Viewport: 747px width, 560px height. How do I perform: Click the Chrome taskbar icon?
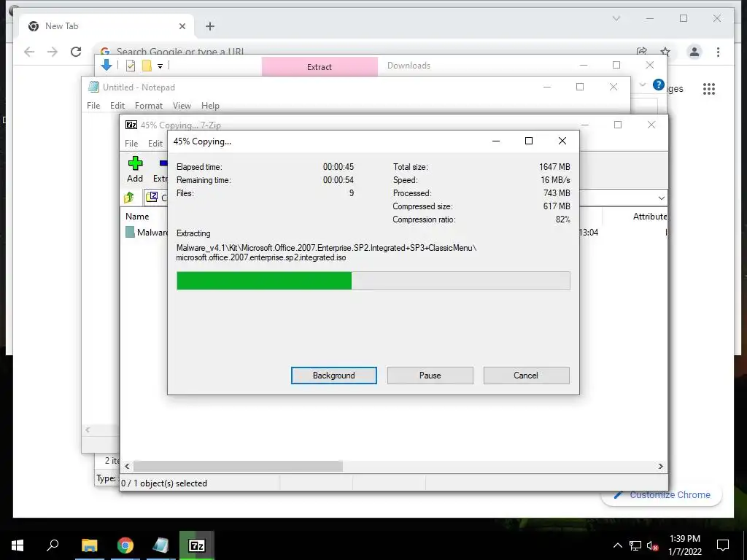pyautogui.click(x=125, y=545)
